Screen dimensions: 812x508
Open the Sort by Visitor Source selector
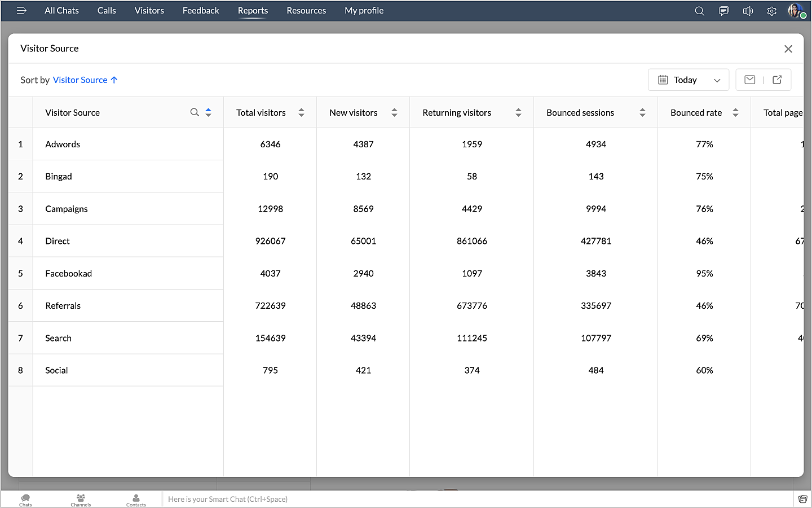(x=85, y=80)
